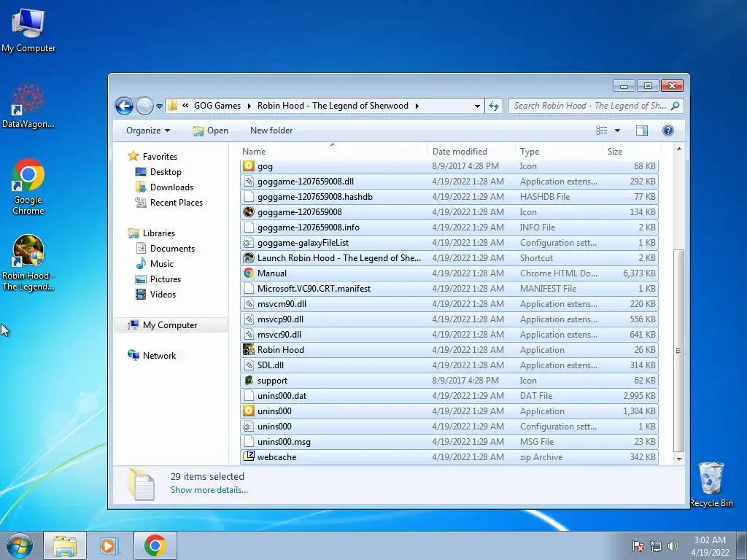Open the Windows Start button
Image resolution: width=747 pixels, height=560 pixels.
click(x=19, y=545)
